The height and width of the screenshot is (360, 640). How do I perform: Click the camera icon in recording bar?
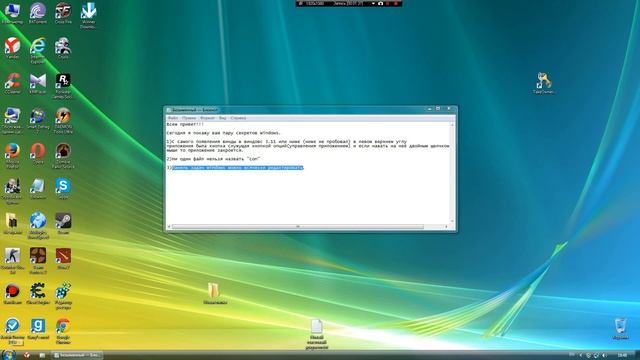point(380,3)
